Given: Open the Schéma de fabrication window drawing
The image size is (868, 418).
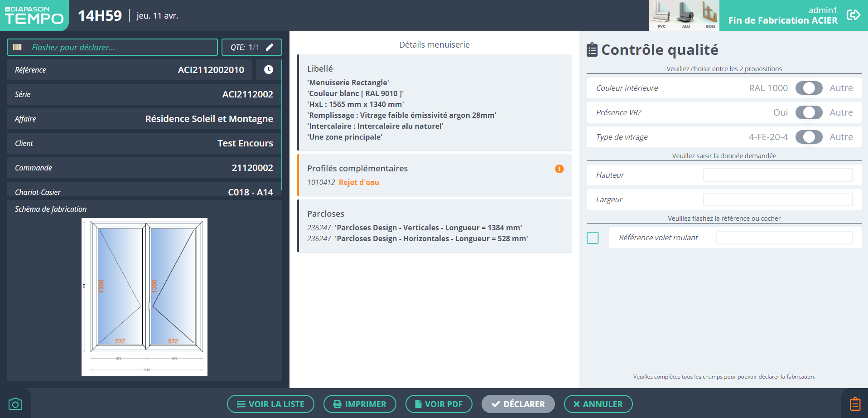Looking at the screenshot, I should (x=145, y=296).
